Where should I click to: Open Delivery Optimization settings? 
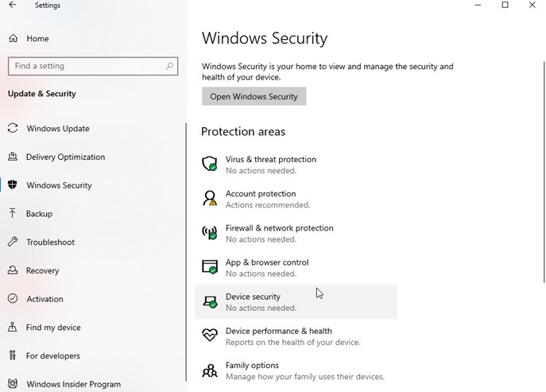tap(65, 157)
